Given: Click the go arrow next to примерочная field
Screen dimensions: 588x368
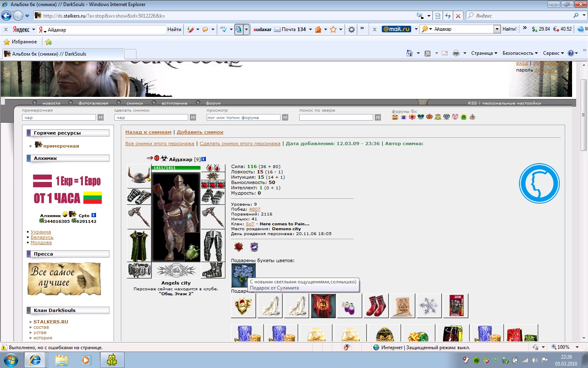Looking at the screenshot, I should pos(100,117).
